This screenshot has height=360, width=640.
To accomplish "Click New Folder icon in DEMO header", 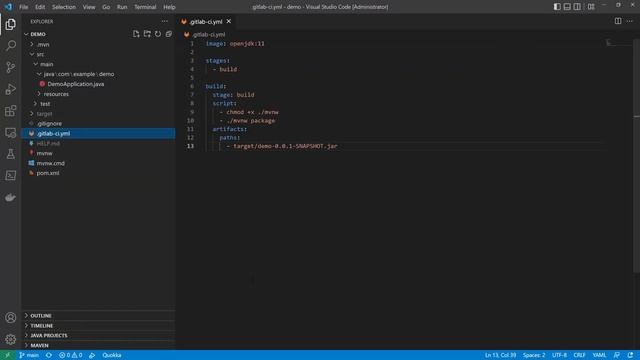I will pos(147,34).
